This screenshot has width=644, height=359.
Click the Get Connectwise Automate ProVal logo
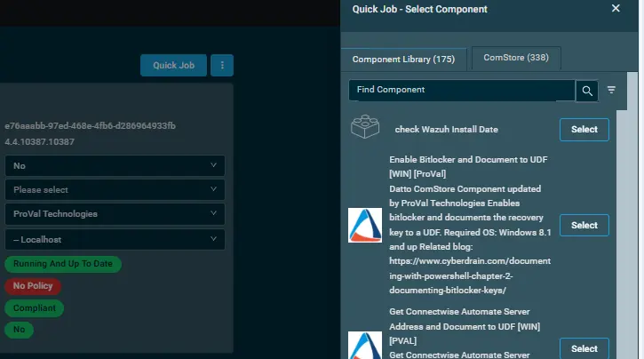(364, 345)
